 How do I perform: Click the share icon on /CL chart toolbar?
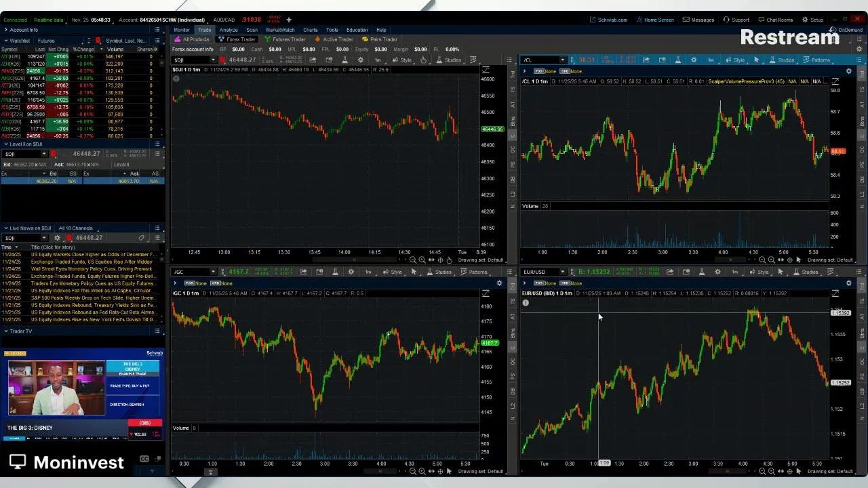pyautogui.click(x=646, y=60)
